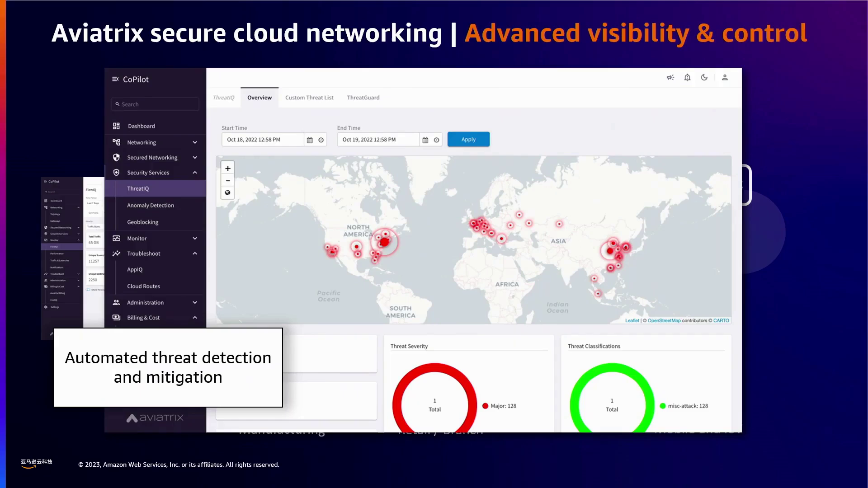
Task: Open the notifications bell icon
Action: tap(687, 78)
